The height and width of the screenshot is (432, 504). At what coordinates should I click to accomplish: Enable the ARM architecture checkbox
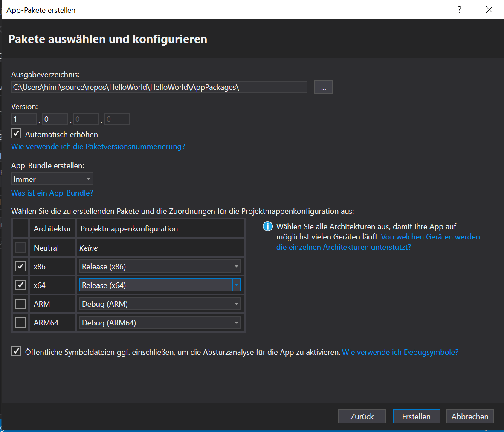20,304
